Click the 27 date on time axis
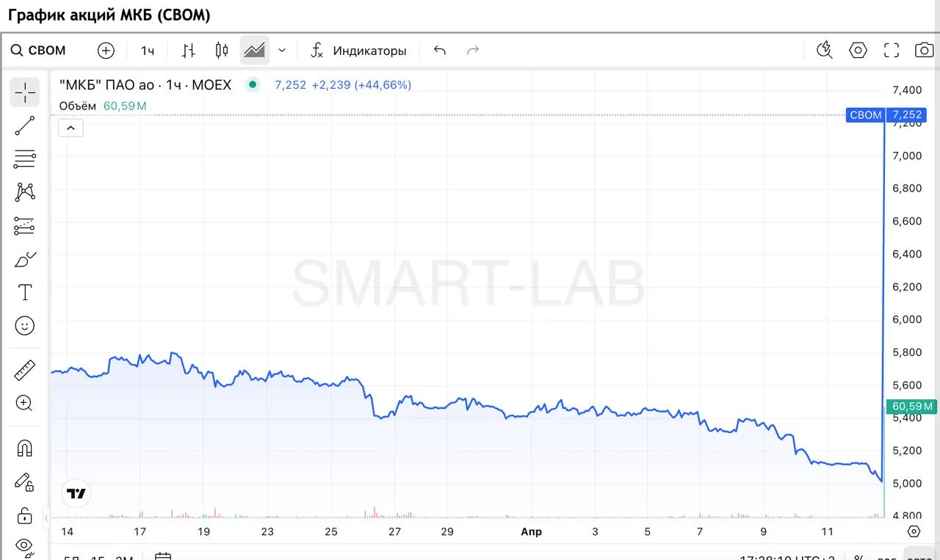This screenshot has height=560, width=940. point(394,532)
